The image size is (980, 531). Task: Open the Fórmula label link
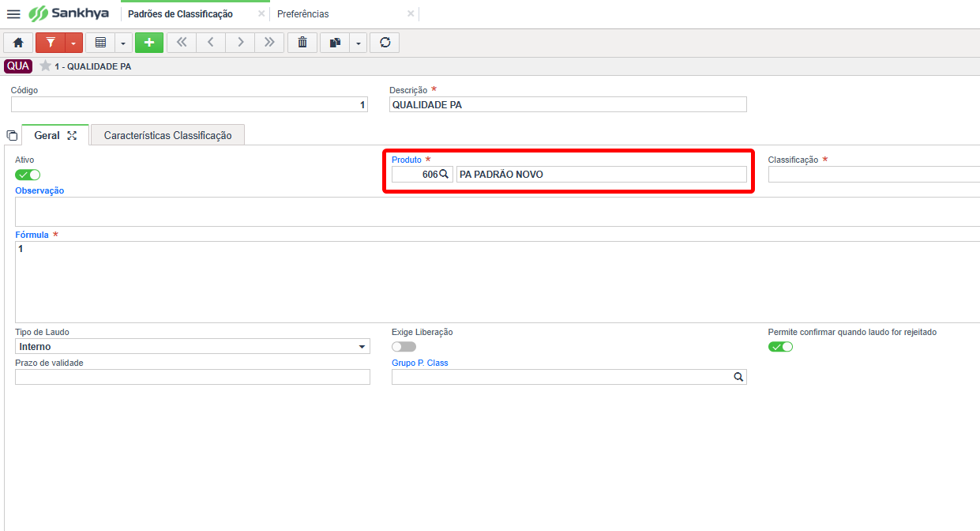pos(32,235)
